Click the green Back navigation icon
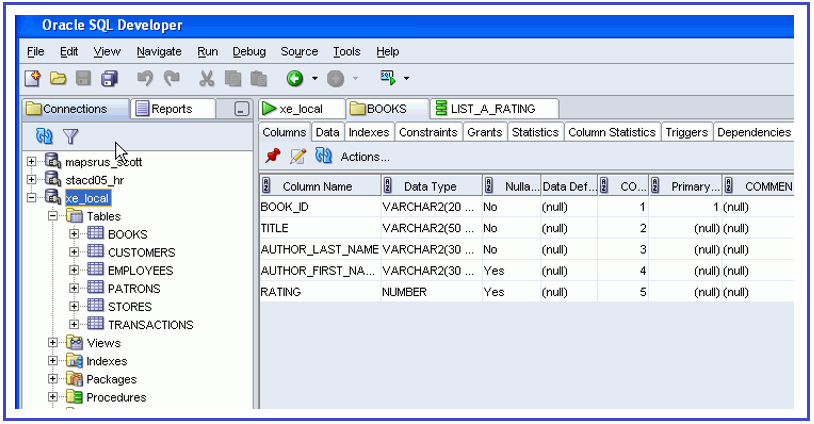Image resolution: width=814 pixels, height=424 pixels. [295, 78]
